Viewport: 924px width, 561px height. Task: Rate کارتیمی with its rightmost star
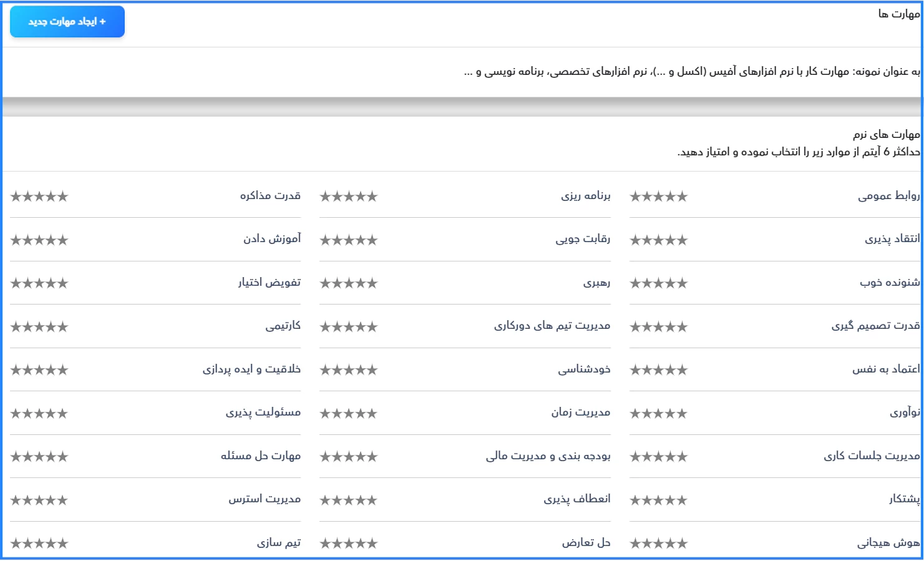point(62,327)
